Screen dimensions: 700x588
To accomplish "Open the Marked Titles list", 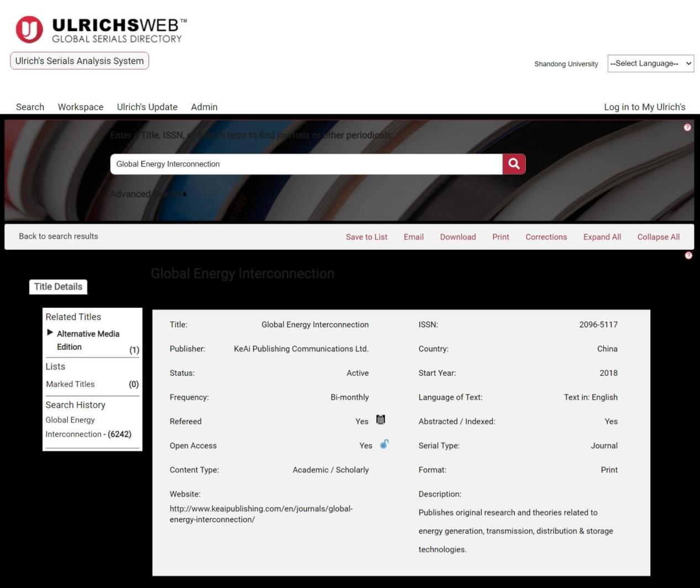I will pyautogui.click(x=70, y=384).
